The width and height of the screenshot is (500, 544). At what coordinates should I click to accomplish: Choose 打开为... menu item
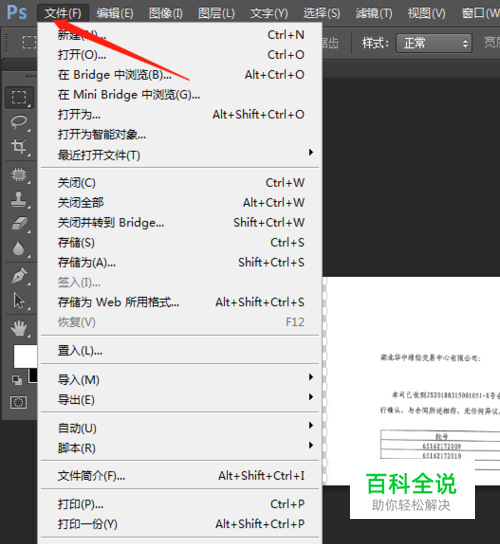pyautogui.click(x=180, y=114)
